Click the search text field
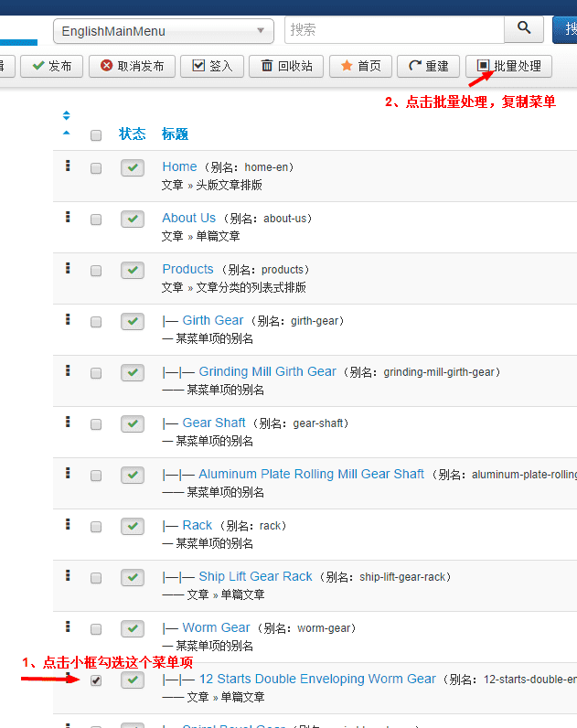 [394, 30]
